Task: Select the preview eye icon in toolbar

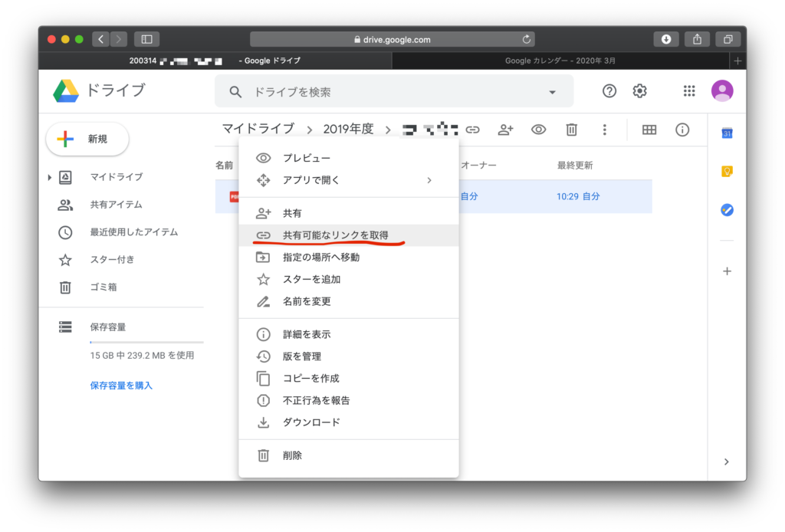Action: [538, 129]
